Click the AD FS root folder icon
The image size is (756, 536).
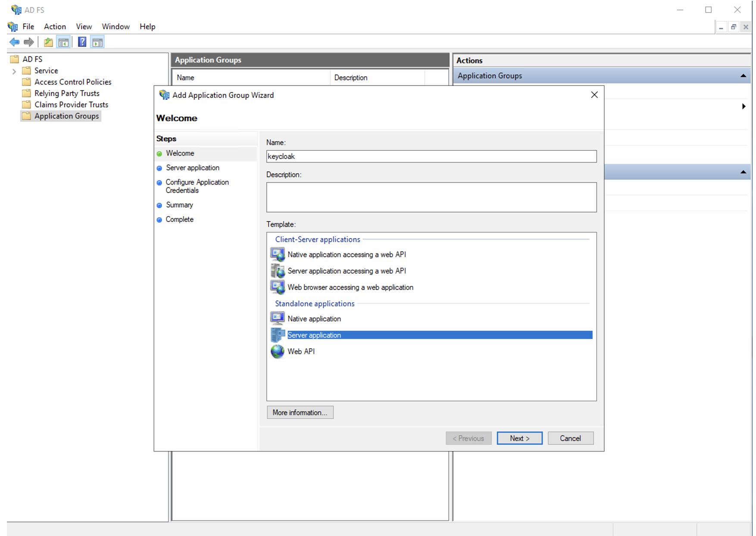pyautogui.click(x=15, y=59)
